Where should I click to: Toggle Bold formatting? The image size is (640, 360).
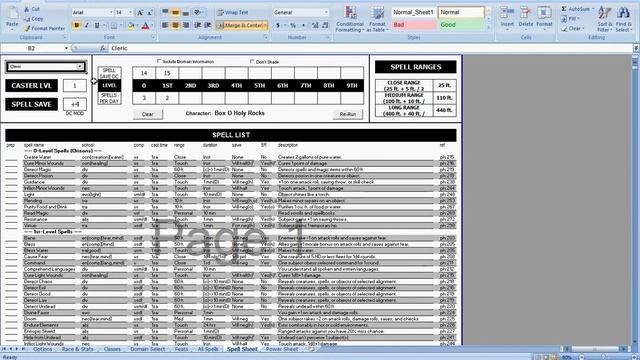click(x=76, y=26)
